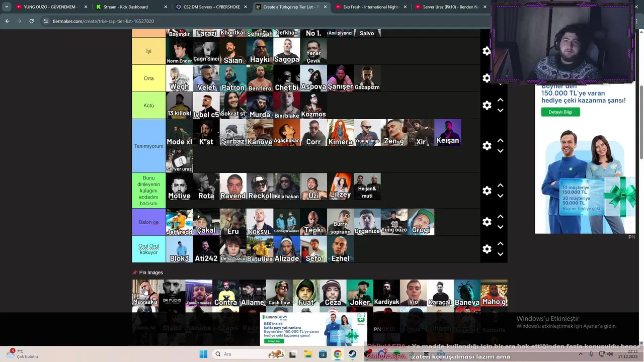The width and height of the screenshot is (644, 362).
Task: Click the İyi tier label
Action: click(148, 51)
